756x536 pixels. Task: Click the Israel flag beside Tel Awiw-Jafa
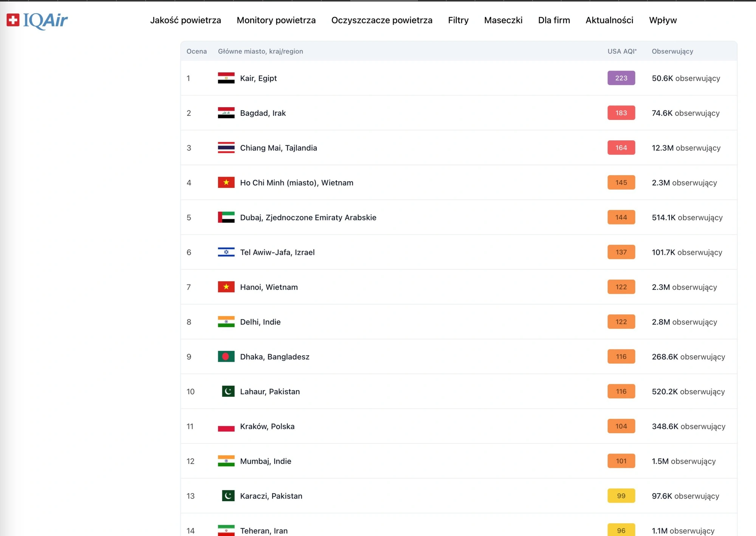coord(226,252)
